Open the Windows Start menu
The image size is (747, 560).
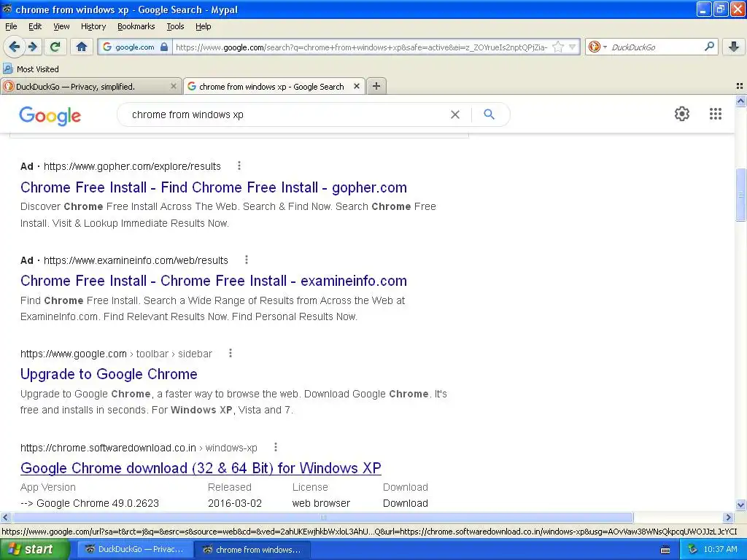(x=34, y=549)
